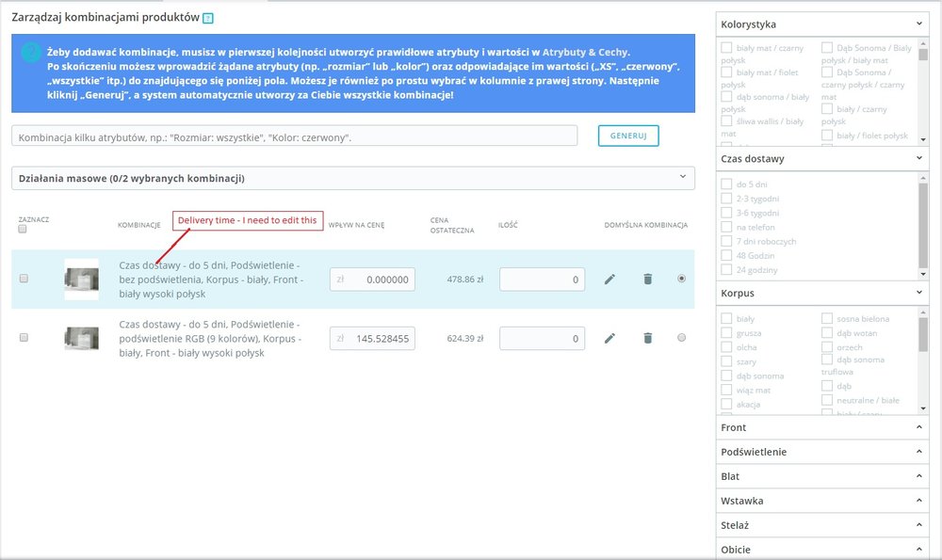This screenshot has height=560, width=942.
Task: Collapse the Korpus attribute section
Action: (918, 293)
